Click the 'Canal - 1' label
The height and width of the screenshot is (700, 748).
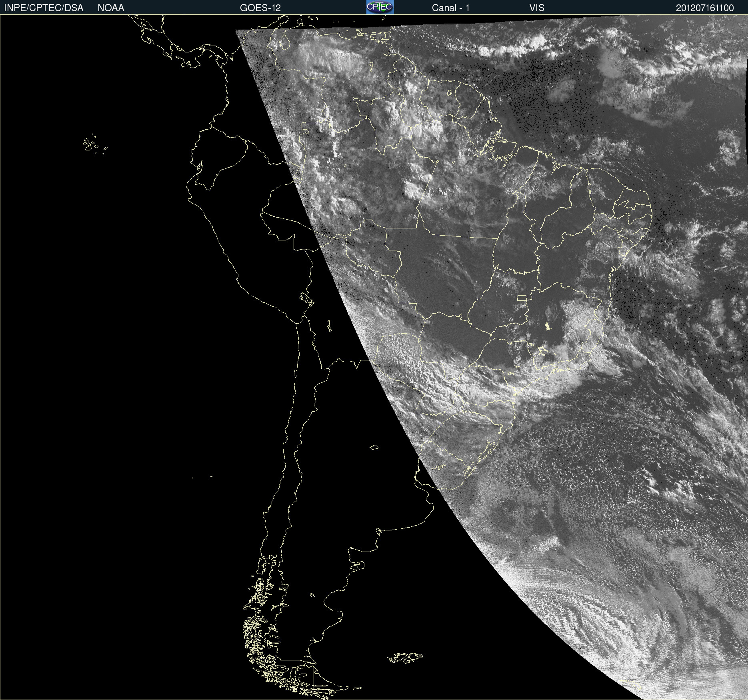click(x=451, y=8)
